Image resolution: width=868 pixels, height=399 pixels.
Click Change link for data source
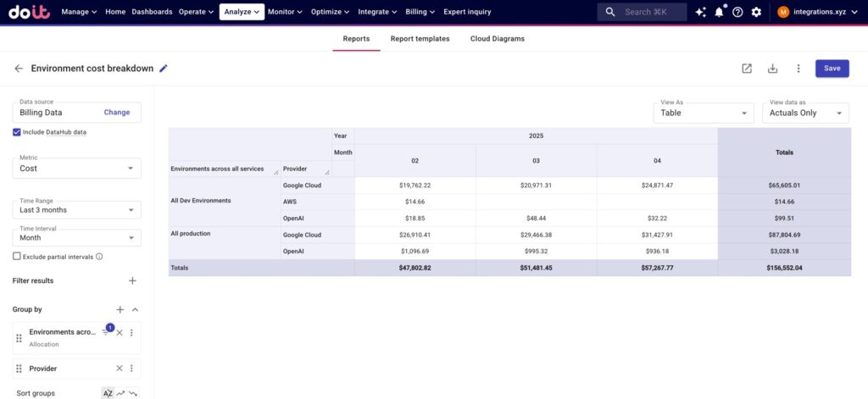[117, 112]
